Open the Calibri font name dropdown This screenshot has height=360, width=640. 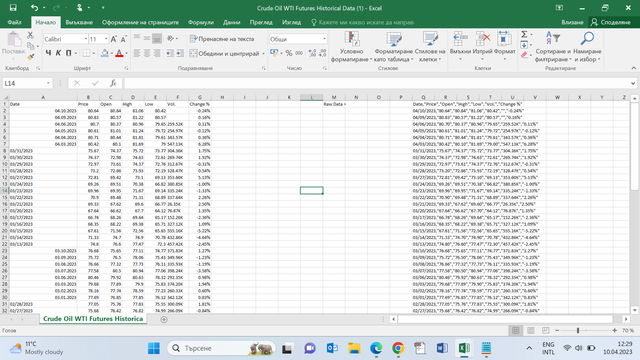click(x=86, y=39)
